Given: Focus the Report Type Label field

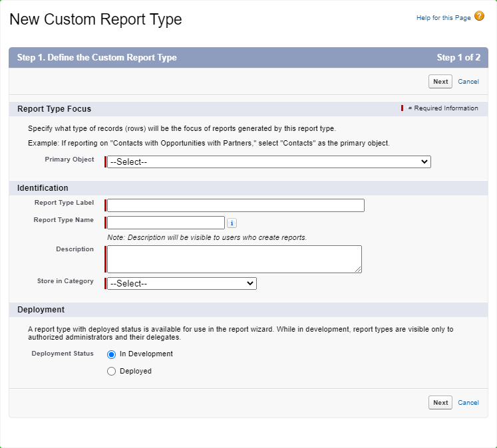Looking at the screenshot, I should pyautogui.click(x=236, y=205).
